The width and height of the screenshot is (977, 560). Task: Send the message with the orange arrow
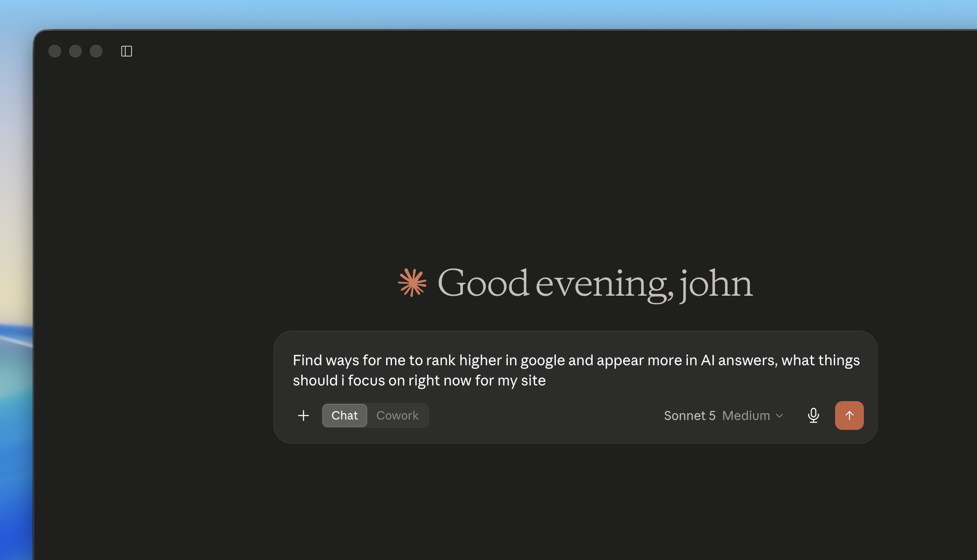click(849, 416)
